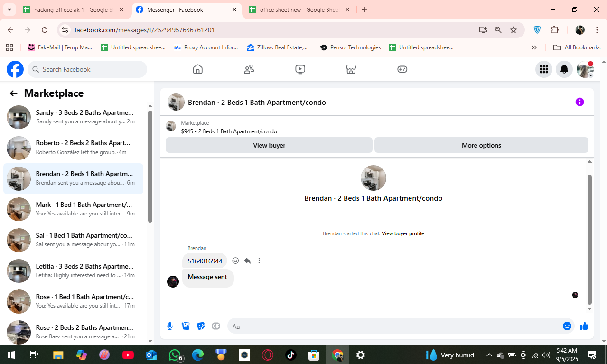Click the chat messages scrollbar
The height and width of the screenshot is (364, 607).
point(590,240)
